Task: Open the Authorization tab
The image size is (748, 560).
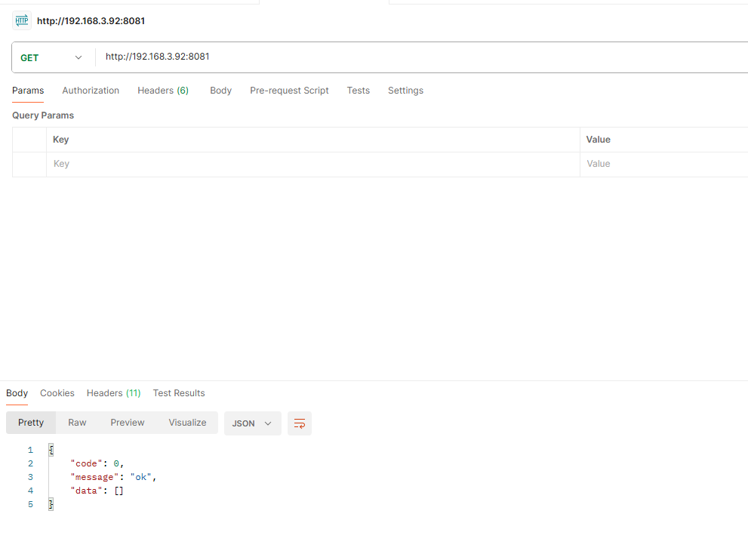Action: coord(91,91)
